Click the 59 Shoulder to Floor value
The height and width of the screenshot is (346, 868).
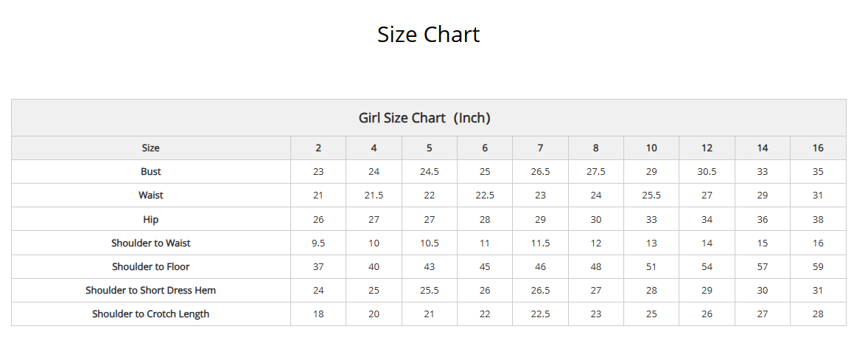(x=818, y=267)
